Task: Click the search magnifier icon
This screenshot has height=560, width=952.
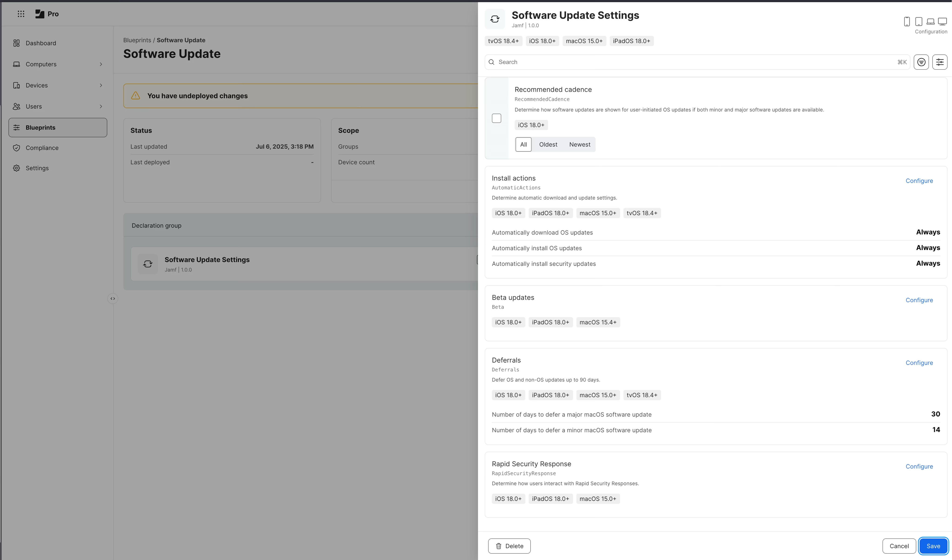Action: point(491,62)
